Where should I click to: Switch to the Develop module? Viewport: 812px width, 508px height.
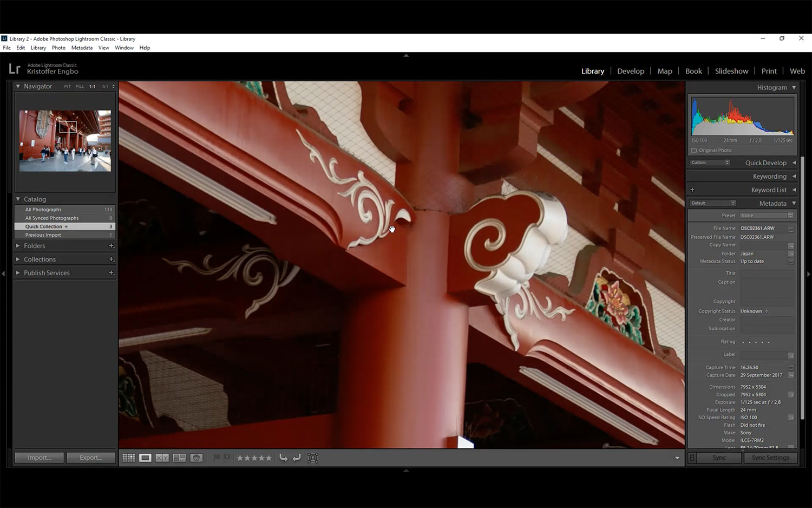pos(631,71)
